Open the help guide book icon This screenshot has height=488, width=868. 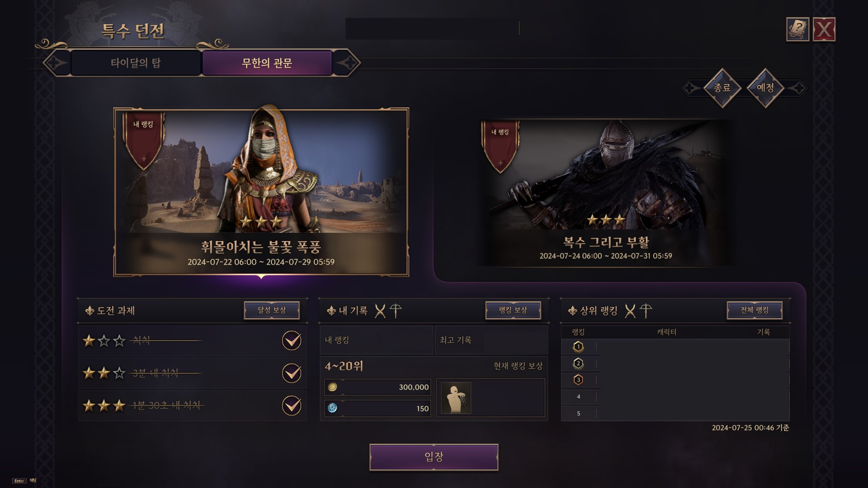pyautogui.click(x=798, y=29)
